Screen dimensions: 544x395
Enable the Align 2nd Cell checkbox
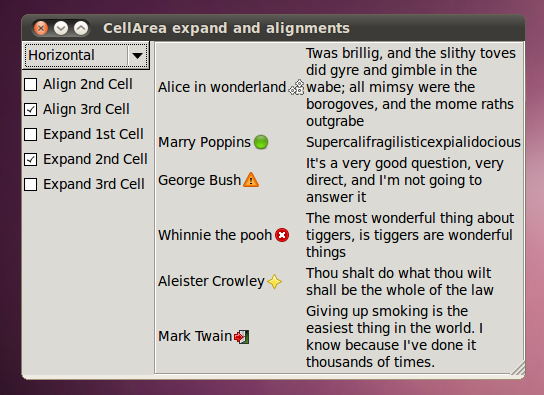31,84
